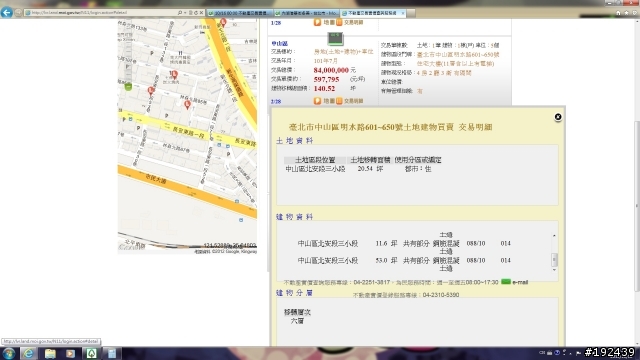Switch to the first browser tab
640x360 pixels.
240,13
